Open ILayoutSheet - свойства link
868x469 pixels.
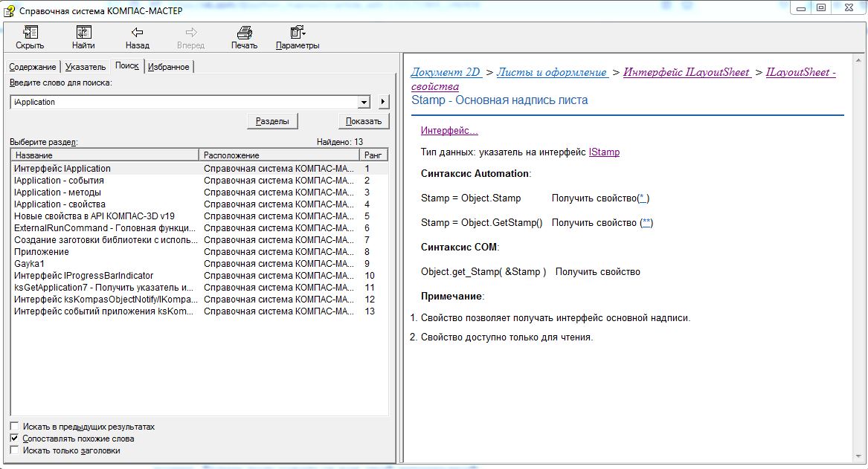click(800, 72)
